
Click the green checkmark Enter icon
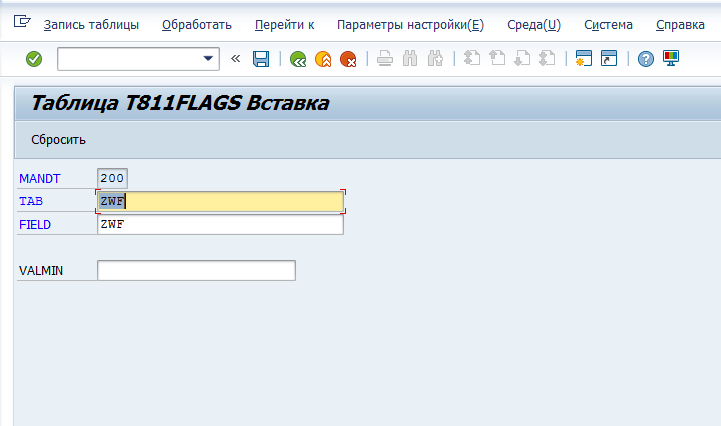pos(34,59)
